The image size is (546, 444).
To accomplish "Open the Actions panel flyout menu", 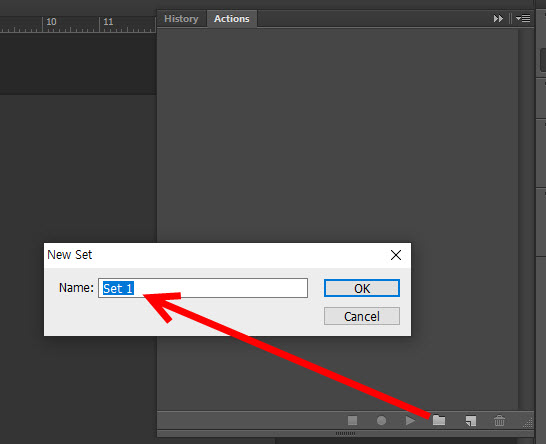I will (523, 18).
